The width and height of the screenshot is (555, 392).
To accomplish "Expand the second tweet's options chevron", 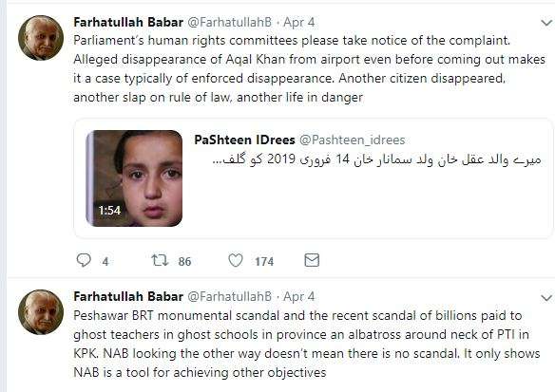I will click(x=546, y=298).
